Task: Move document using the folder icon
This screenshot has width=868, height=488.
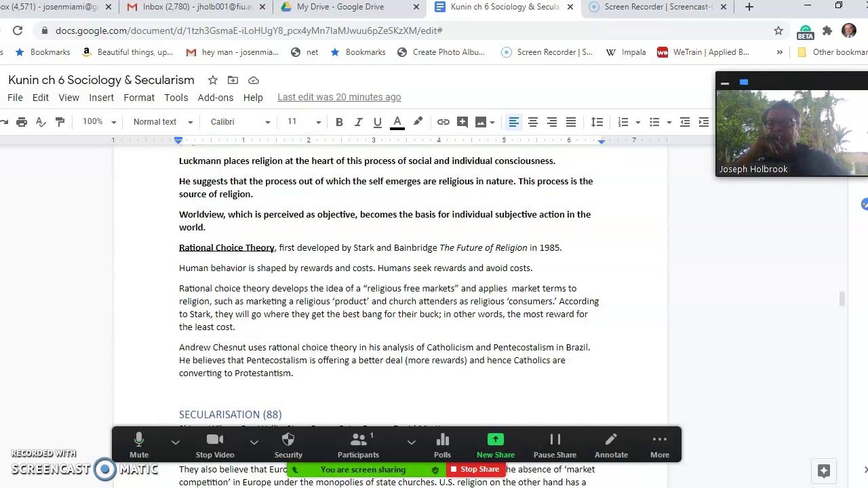Action: [x=233, y=80]
